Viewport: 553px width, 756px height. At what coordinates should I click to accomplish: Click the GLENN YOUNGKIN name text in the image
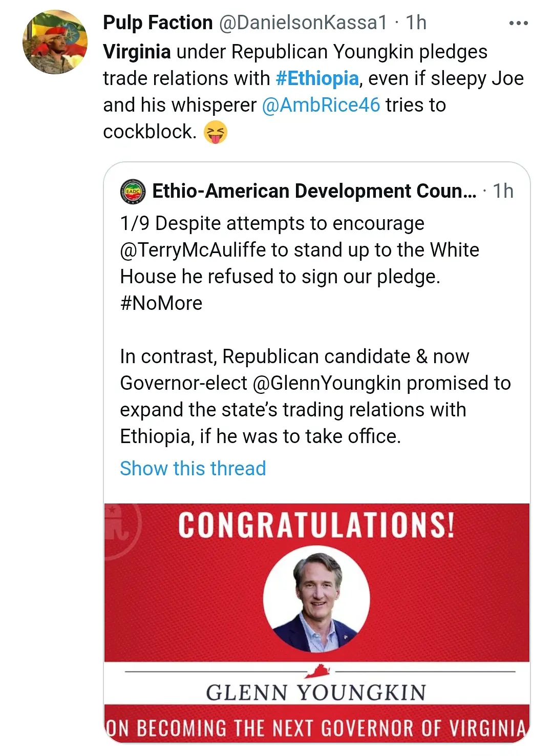[316, 692]
